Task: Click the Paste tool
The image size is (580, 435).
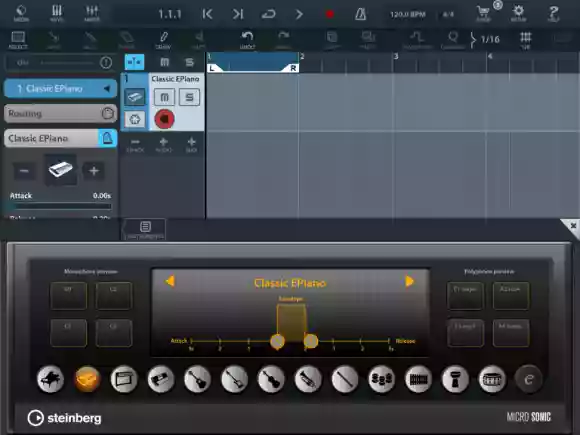Action: tap(368, 40)
